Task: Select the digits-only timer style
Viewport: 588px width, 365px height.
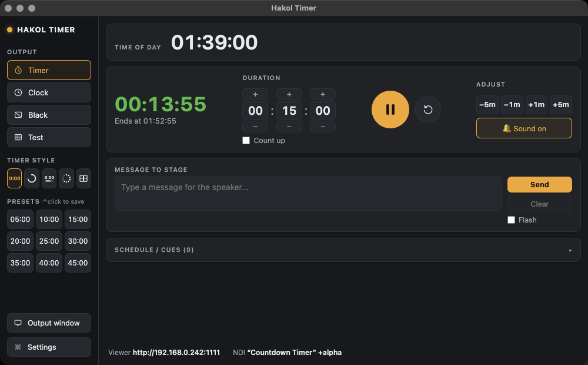Action: click(x=15, y=178)
